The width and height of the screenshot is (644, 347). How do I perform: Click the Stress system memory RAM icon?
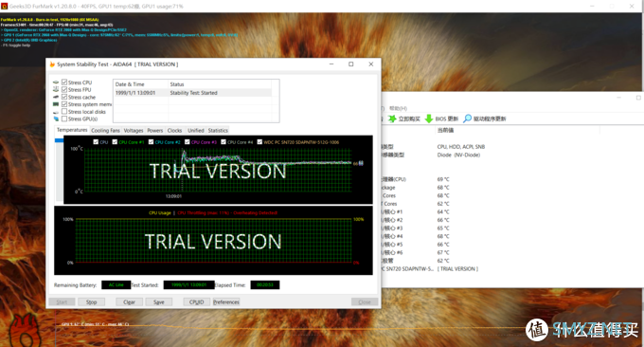click(56, 104)
